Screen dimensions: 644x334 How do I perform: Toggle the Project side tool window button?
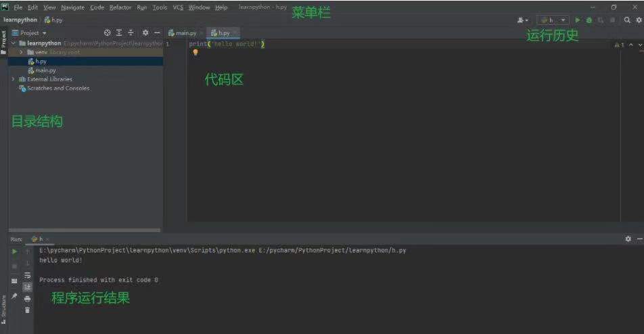pyautogui.click(x=3, y=43)
